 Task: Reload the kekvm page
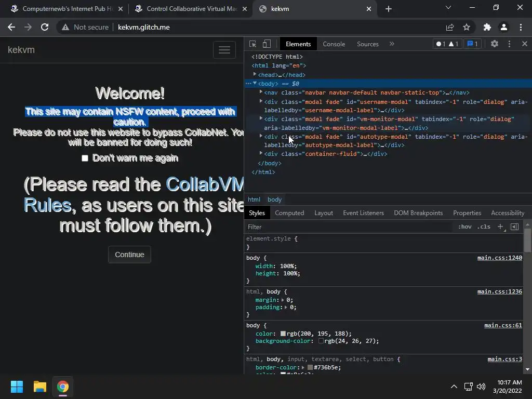point(45,27)
